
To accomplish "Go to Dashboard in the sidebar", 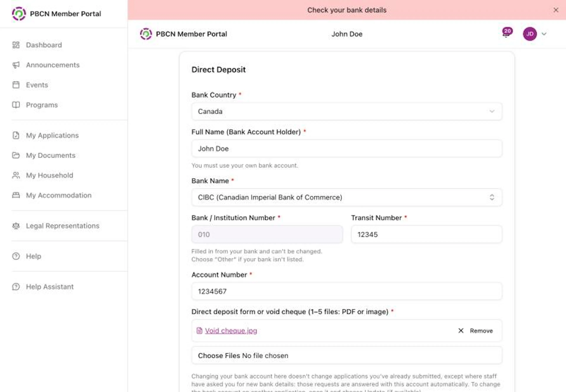I will [x=44, y=45].
